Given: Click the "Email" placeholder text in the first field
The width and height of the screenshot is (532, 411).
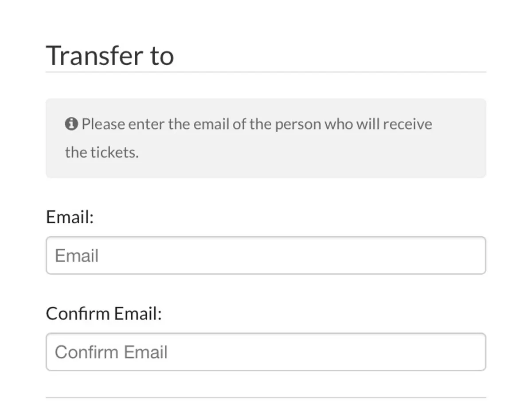Looking at the screenshot, I should pos(77,256).
